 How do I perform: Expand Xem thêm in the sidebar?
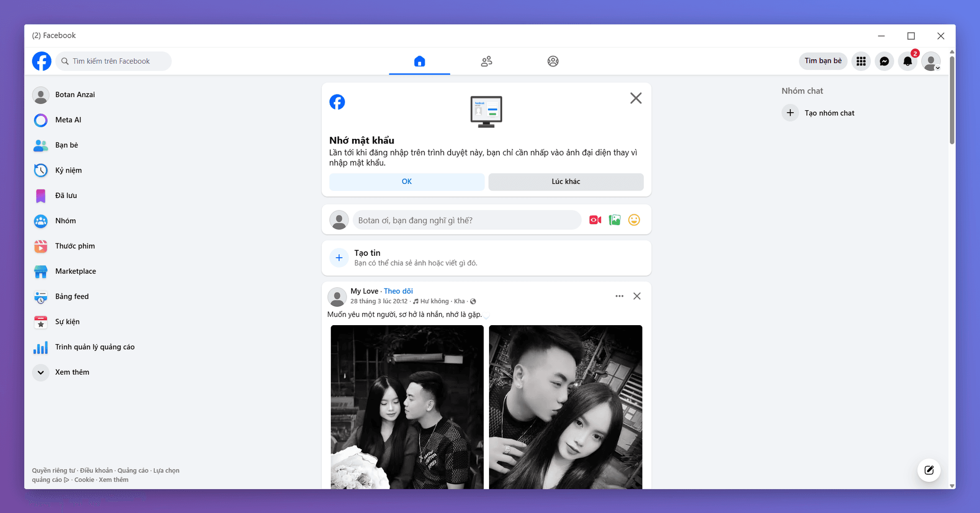72,372
